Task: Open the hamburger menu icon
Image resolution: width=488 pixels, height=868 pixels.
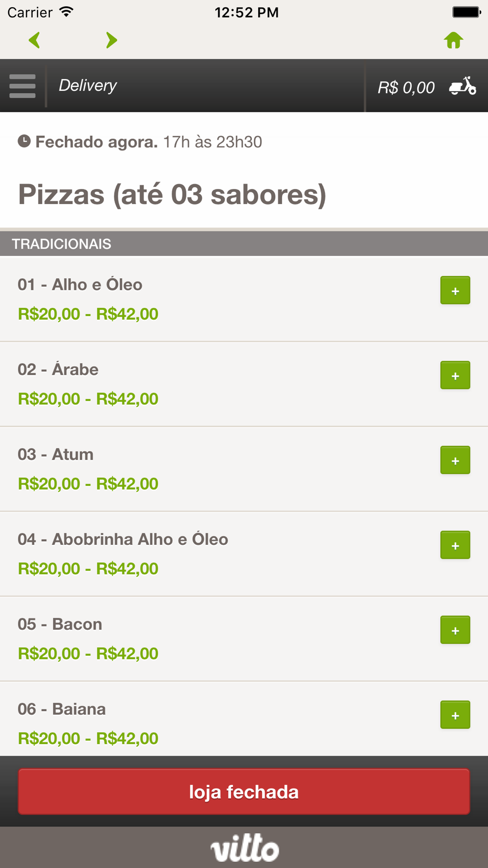Action: (x=22, y=86)
